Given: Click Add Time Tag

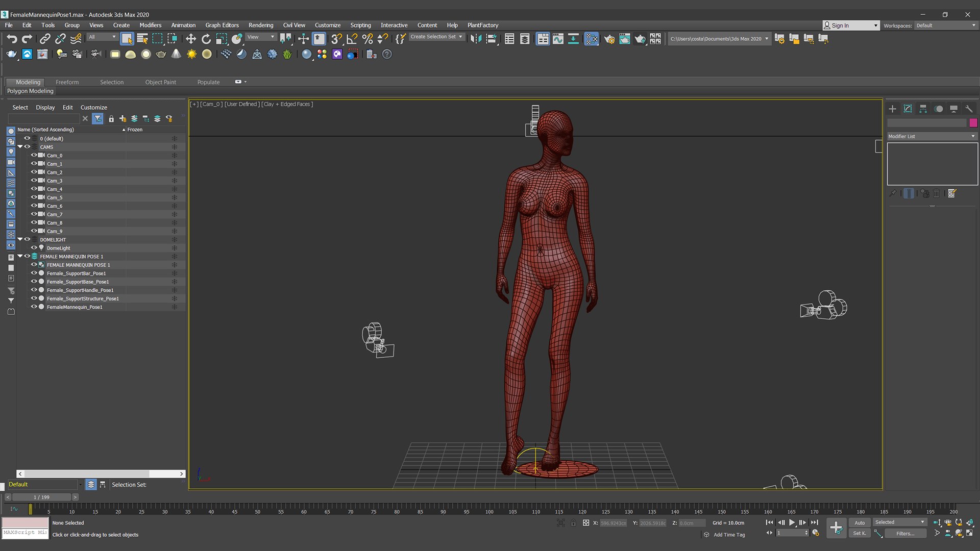Looking at the screenshot, I should click(729, 535).
